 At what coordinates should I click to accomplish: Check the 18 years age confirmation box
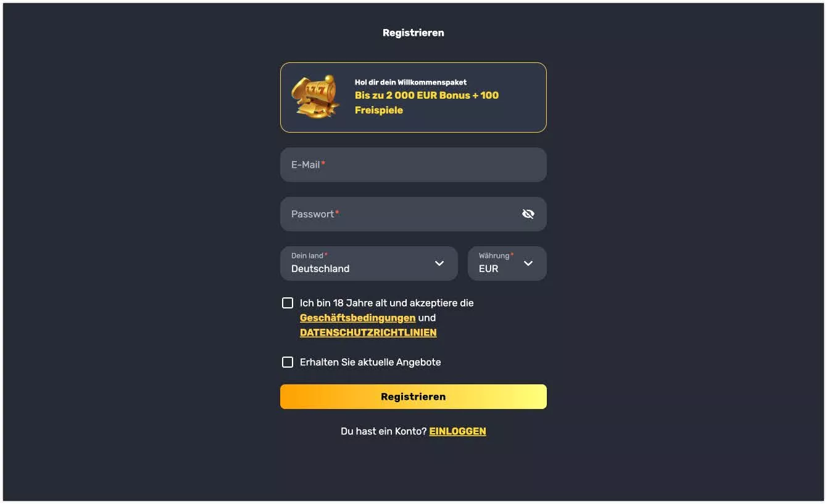coord(287,302)
